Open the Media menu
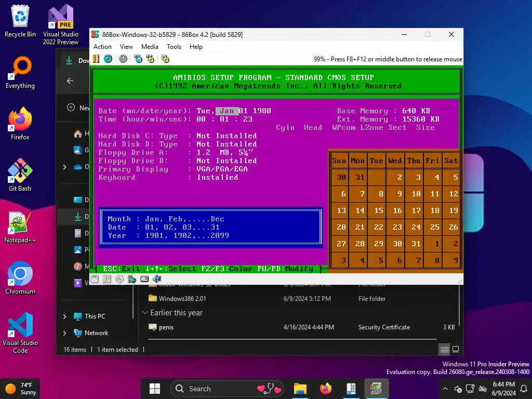 click(150, 47)
